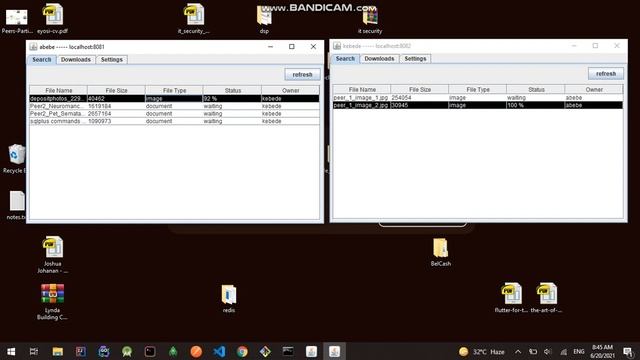Open the clock showing 8:45 AM
640x360 pixels.
[x=602, y=351]
